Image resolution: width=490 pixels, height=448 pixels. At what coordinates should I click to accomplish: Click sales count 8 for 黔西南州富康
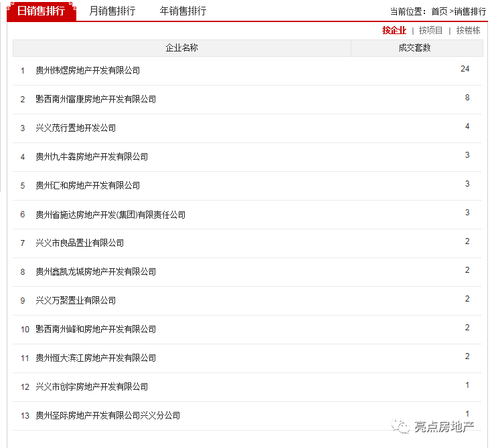(467, 98)
